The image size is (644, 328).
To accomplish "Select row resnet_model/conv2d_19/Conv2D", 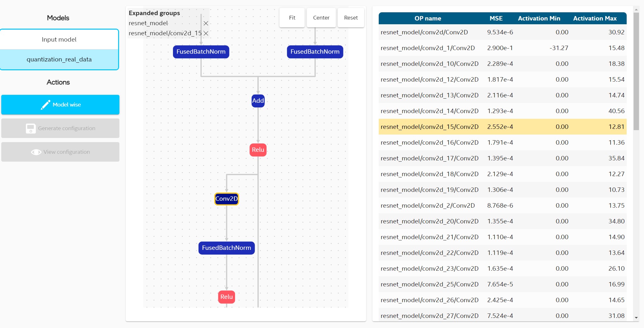I will [x=503, y=190].
